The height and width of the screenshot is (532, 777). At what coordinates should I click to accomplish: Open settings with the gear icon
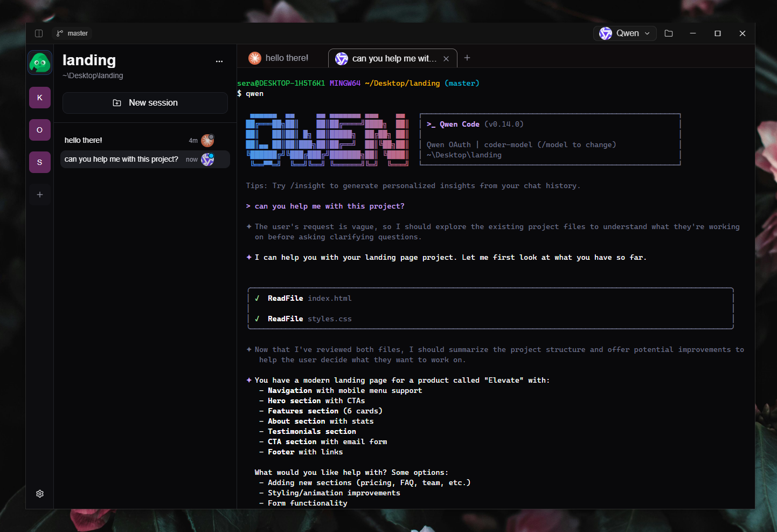39,493
